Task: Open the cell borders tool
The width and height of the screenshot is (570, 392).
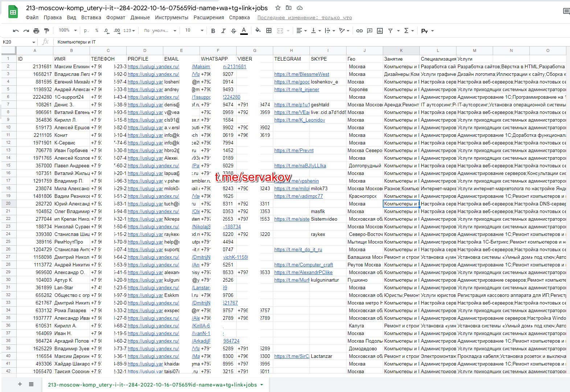Action: coord(269,30)
